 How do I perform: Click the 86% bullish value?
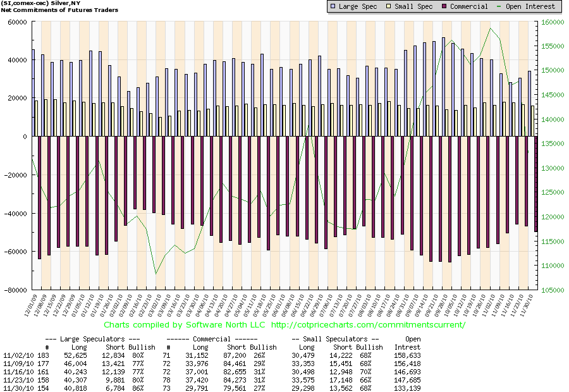pyautogui.click(x=138, y=388)
